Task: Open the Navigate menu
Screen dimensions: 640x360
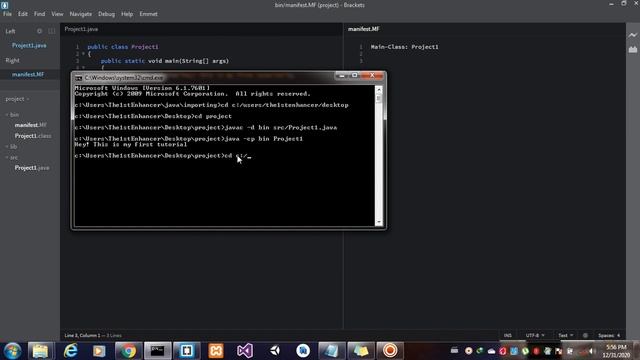Action: pyautogui.click(x=81, y=14)
